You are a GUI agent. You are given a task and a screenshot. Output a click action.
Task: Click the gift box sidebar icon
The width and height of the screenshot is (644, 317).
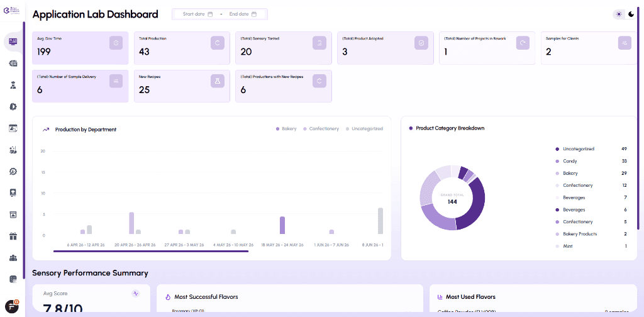(13, 236)
